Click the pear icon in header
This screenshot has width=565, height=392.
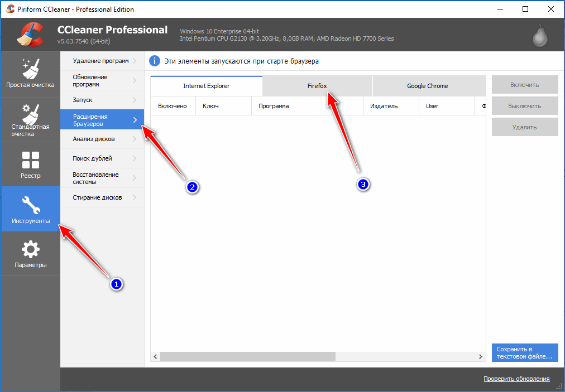(540, 35)
